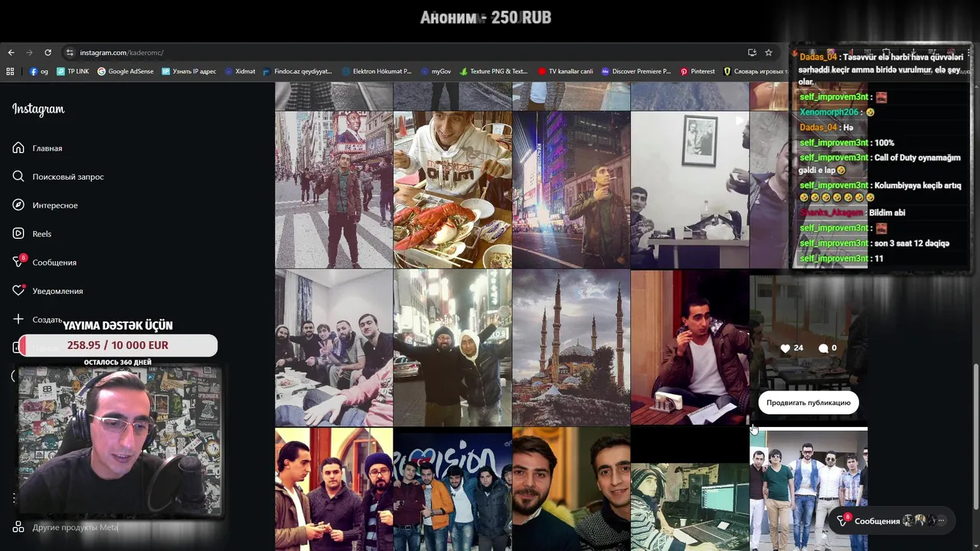
Task: Select Интересное in the sidebar
Action: tap(55, 205)
